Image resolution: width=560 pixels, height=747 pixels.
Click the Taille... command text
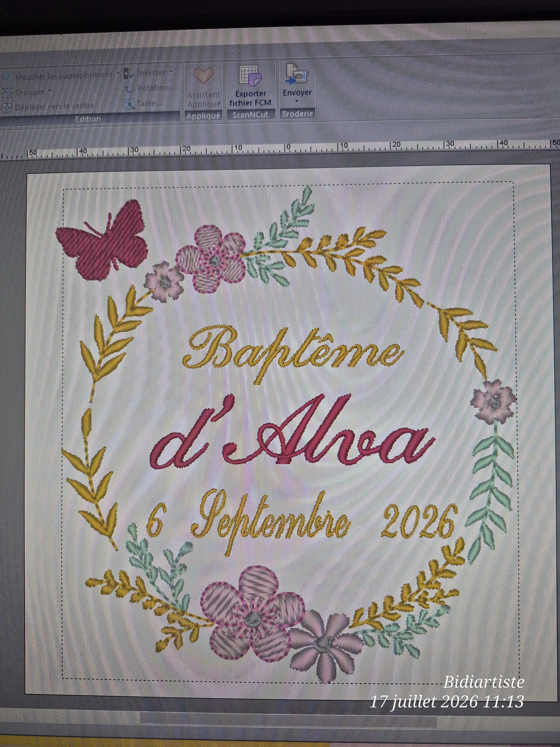pos(149,103)
